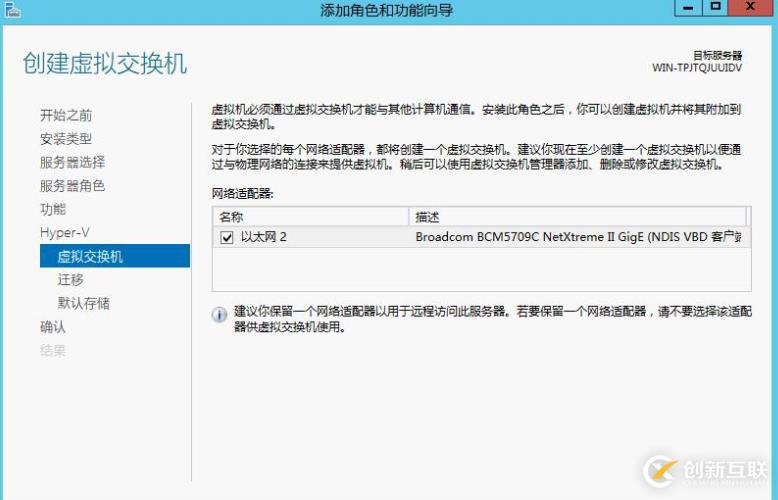The width and height of the screenshot is (778, 500).
Task: Open the 功能 step
Action: (53, 209)
